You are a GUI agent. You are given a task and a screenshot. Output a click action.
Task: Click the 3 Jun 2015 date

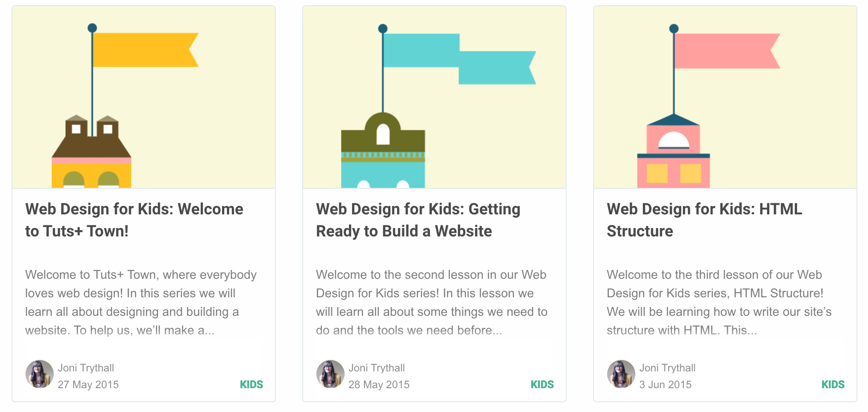[x=665, y=385]
